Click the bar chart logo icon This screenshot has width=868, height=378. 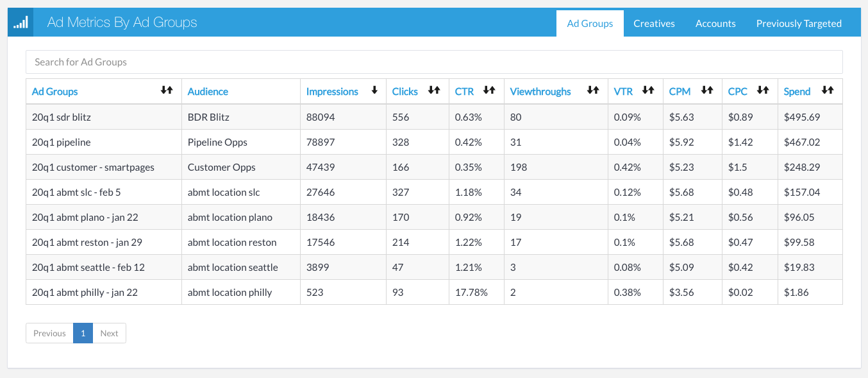coord(20,22)
